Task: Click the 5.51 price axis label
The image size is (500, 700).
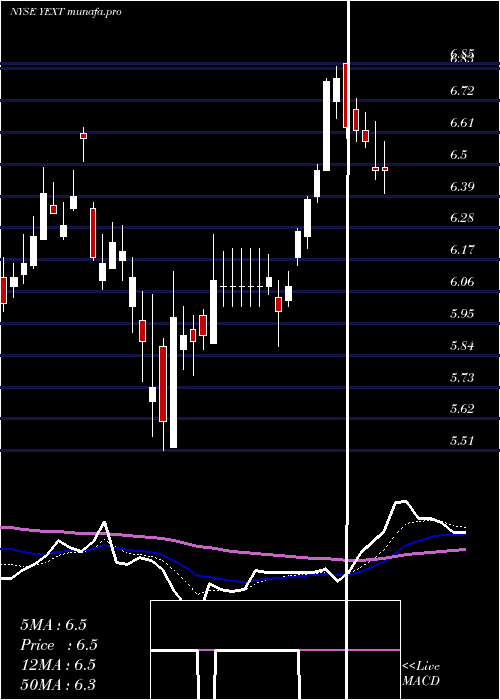Action: [x=462, y=441]
